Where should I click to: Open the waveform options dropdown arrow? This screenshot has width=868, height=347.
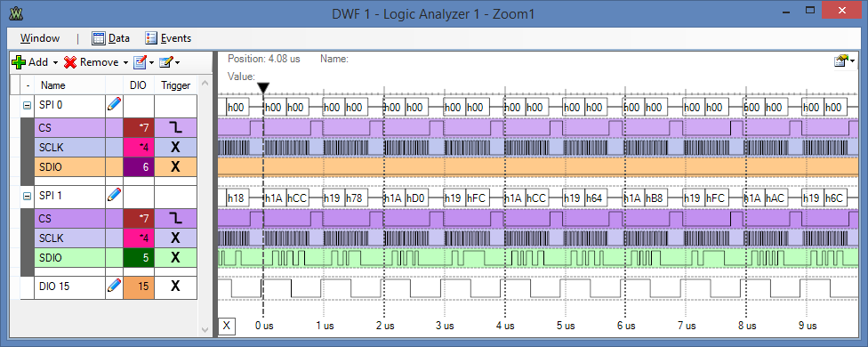coord(853,61)
